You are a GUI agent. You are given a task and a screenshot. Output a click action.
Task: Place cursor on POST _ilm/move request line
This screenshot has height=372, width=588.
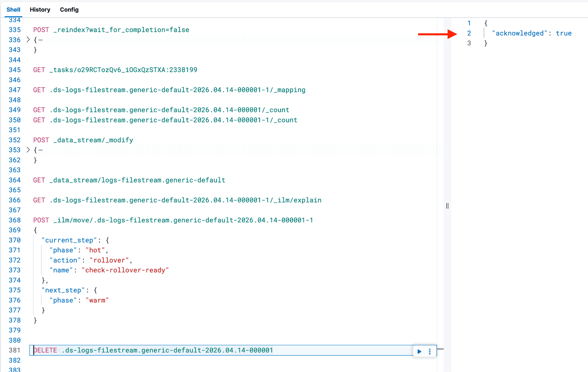pos(173,220)
